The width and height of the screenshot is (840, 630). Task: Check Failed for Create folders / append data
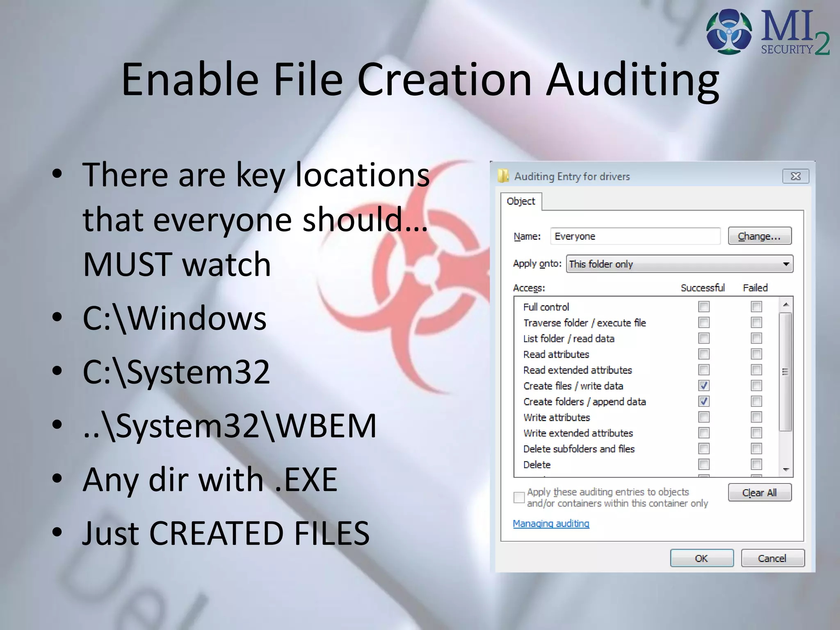pyautogui.click(x=756, y=401)
